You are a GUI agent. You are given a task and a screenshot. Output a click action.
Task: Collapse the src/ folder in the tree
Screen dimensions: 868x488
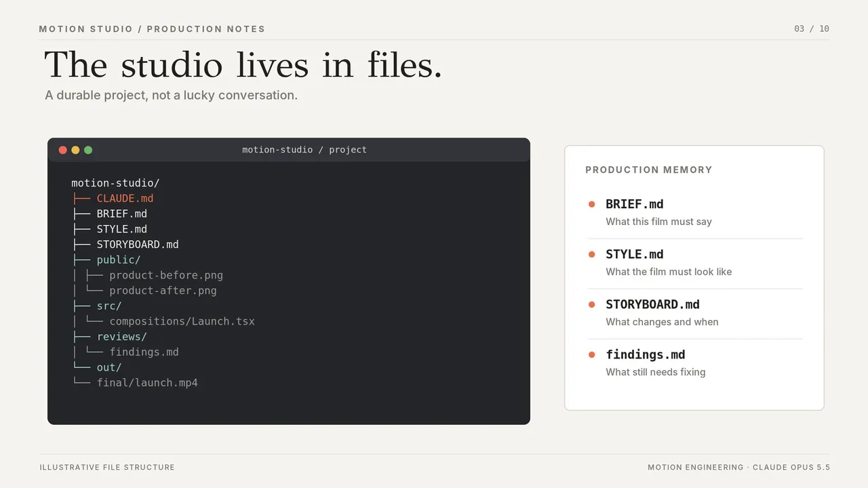click(109, 306)
